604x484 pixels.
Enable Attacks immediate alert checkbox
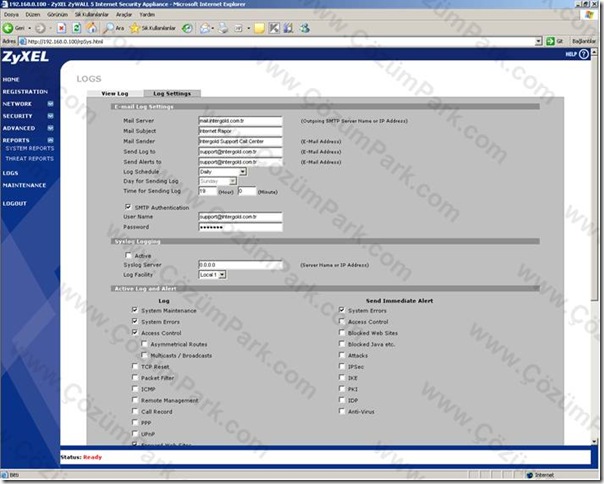[x=342, y=355]
